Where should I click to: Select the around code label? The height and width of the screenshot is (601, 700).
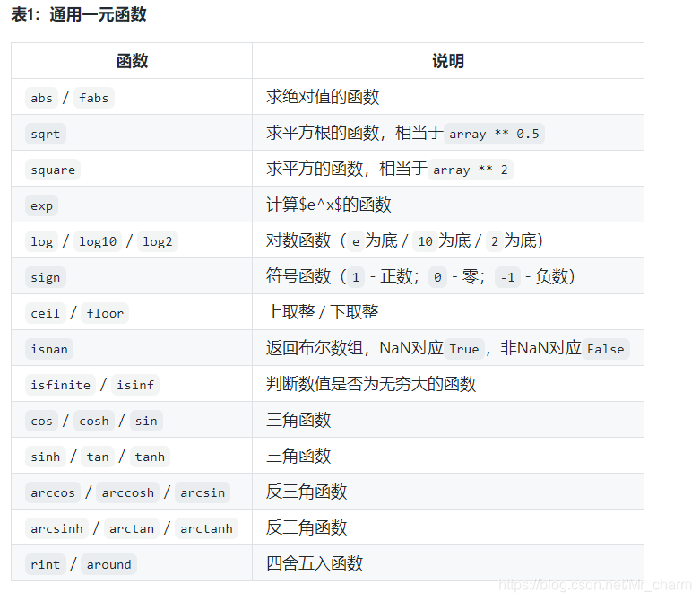click(109, 564)
